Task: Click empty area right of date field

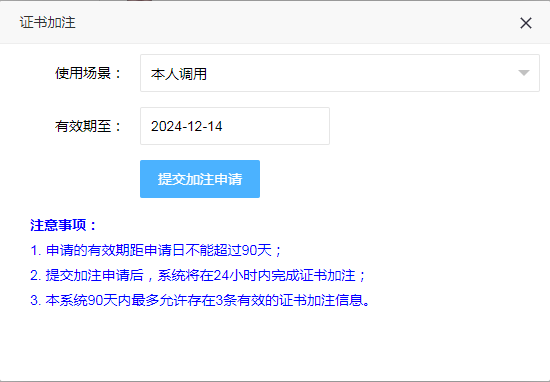Action: (435, 126)
